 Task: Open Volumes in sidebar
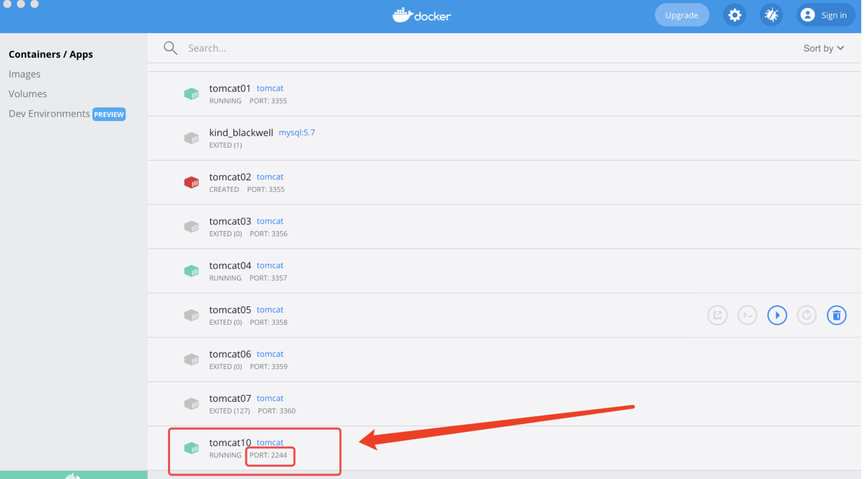[27, 94]
